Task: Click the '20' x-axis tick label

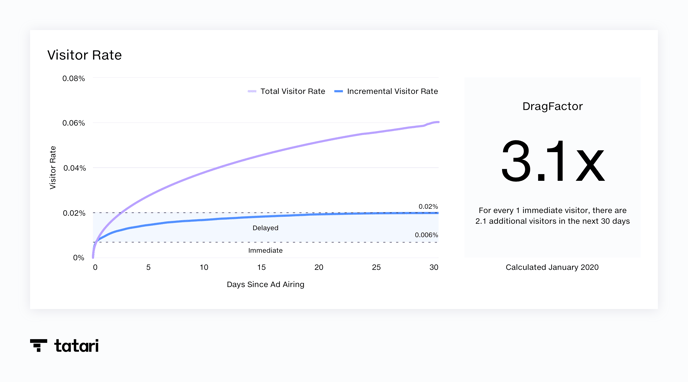Action: click(x=319, y=267)
